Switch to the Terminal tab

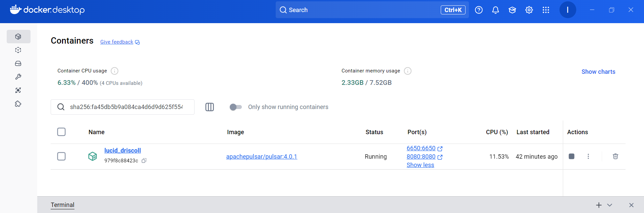[62, 205]
